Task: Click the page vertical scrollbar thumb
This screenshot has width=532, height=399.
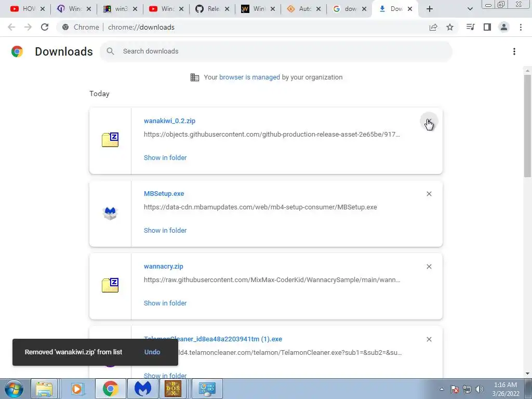Action: click(527, 126)
